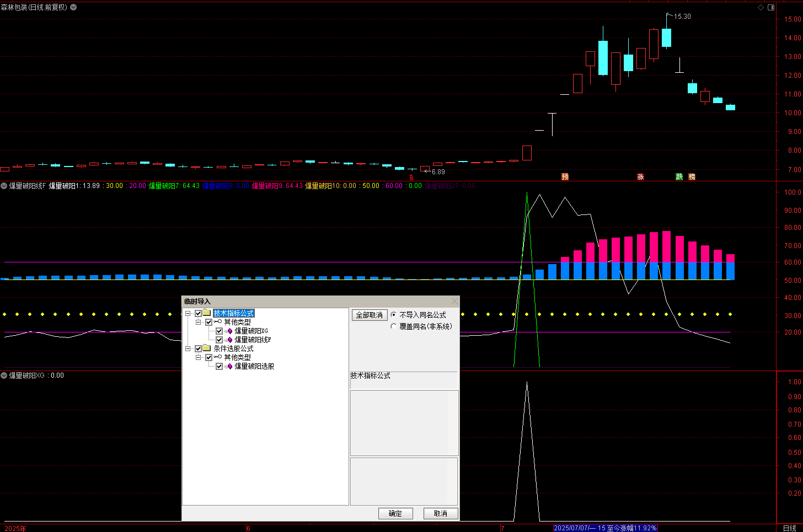Click the 2025年 label on the time axis
803x532 pixels.
point(15,528)
